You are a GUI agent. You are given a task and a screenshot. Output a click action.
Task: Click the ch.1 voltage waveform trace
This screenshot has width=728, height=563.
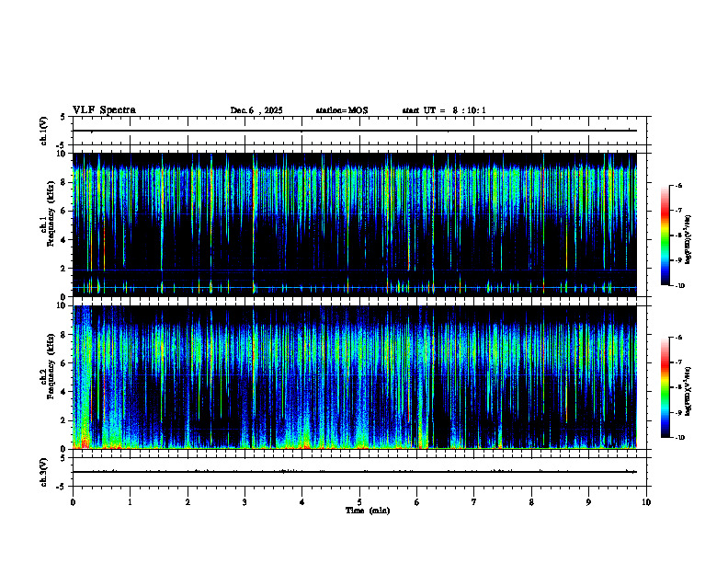pos(355,131)
